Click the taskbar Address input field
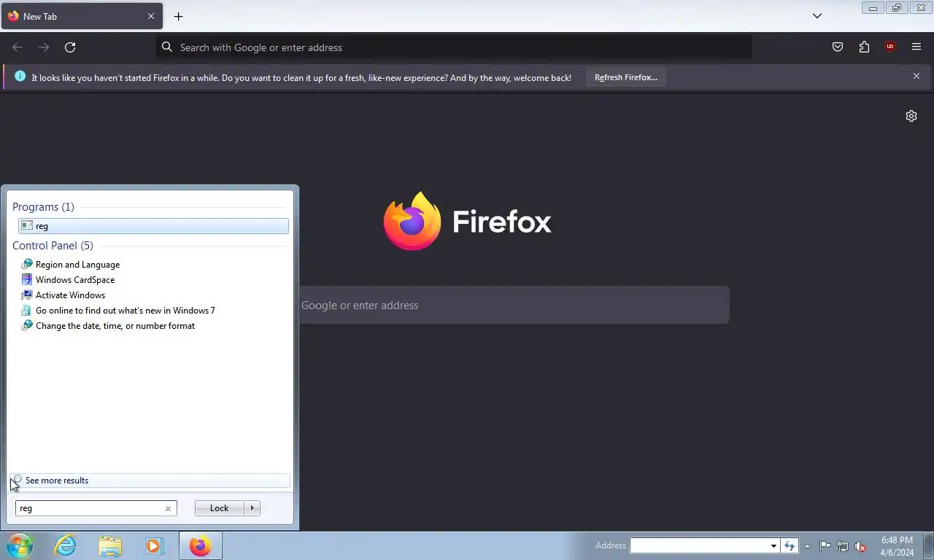The width and height of the screenshot is (934, 560). click(x=698, y=545)
